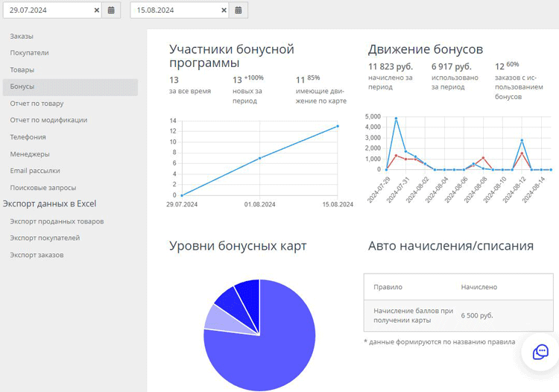Open calendar picker for start date 29.07.2024
559x392 pixels.
point(111,10)
